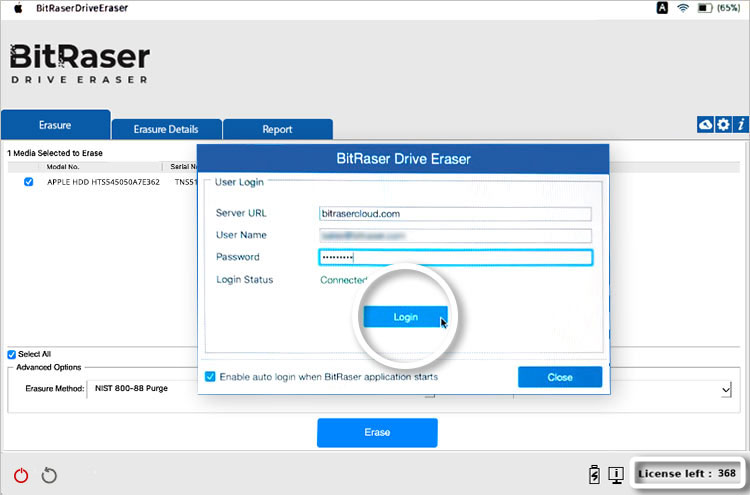Viewport: 750px width, 495px height.
Task: Switch to the Report tab
Action: pyautogui.click(x=277, y=129)
